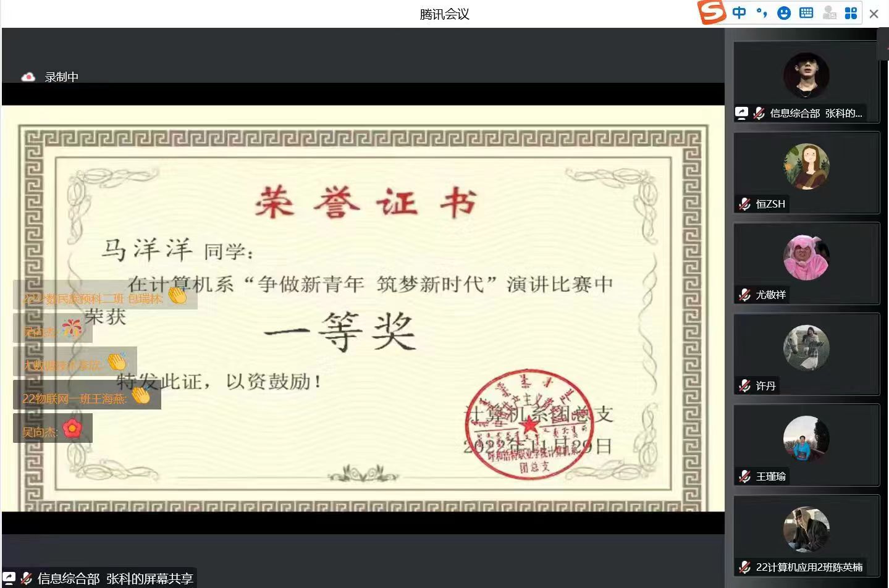889x588 pixels.
Task: Click the 录制中 recording status label
Action: click(x=62, y=77)
